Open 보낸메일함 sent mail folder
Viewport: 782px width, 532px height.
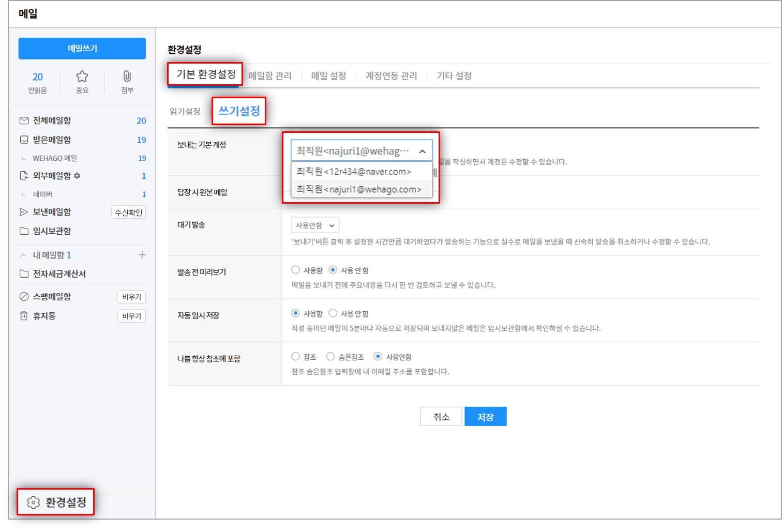point(52,212)
